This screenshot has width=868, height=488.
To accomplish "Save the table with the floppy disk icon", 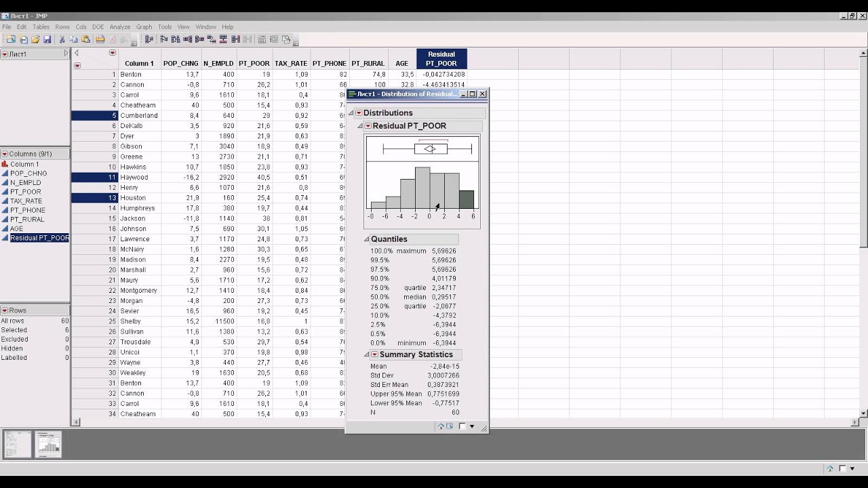I will point(47,39).
